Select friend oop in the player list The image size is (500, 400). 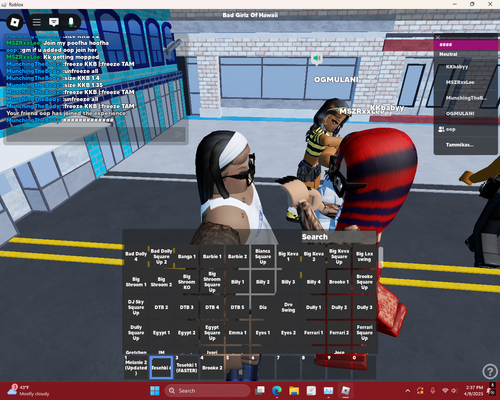coord(465,129)
